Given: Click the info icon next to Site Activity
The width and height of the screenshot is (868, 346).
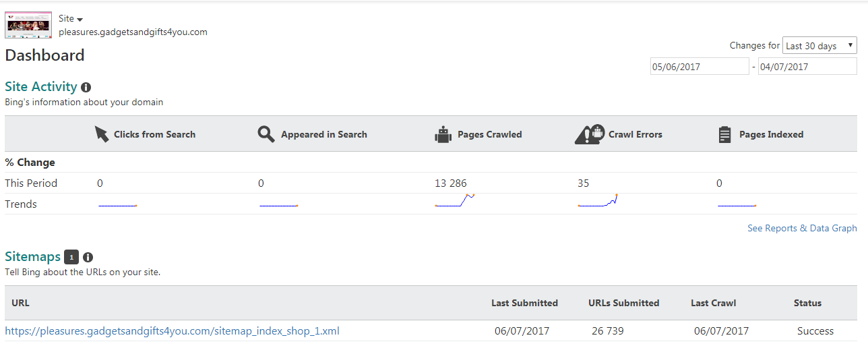Looking at the screenshot, I should point(86,87).
